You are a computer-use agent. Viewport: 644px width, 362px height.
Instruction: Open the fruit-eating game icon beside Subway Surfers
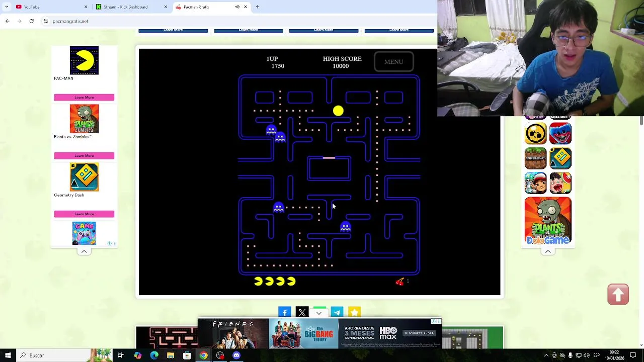[x=560, y=183]
